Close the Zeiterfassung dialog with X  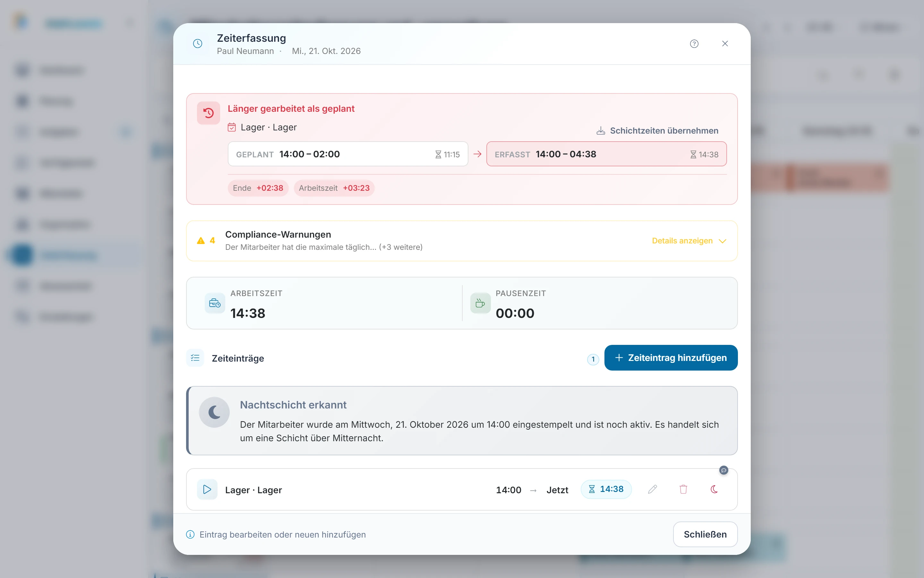725,44
